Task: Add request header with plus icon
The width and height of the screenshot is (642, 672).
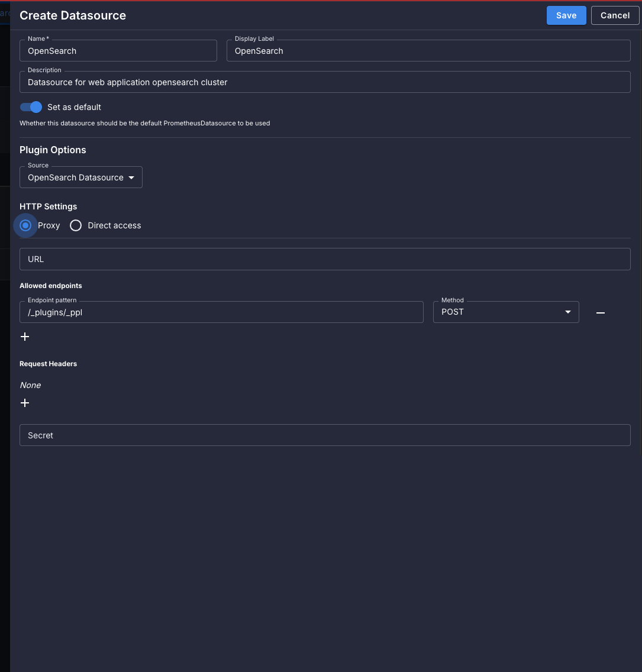Action: click(25, 403)
